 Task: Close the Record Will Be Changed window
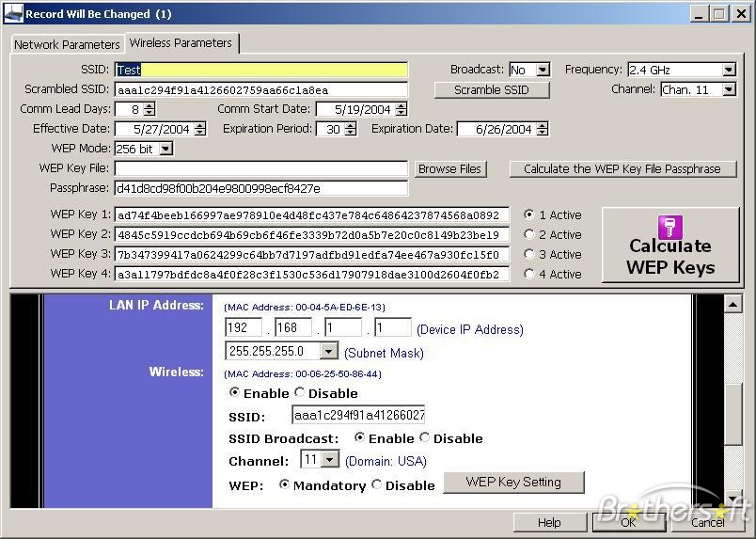pos(741,13)
